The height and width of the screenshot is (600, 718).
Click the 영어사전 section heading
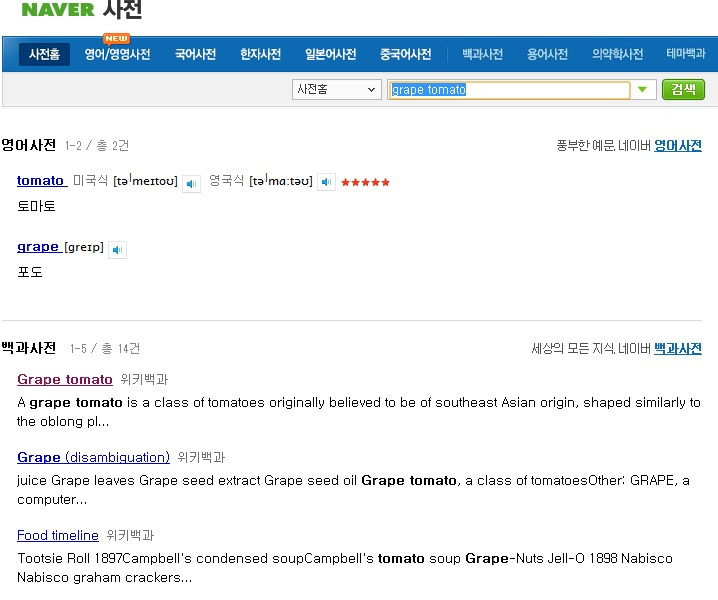[x=28, y=145]
